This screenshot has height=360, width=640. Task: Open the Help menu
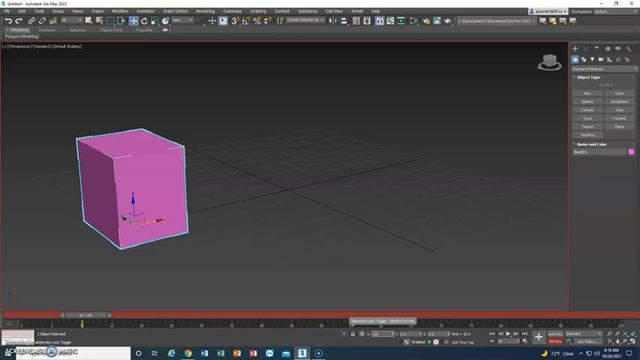pyautogui.click(x=376, y=11)
